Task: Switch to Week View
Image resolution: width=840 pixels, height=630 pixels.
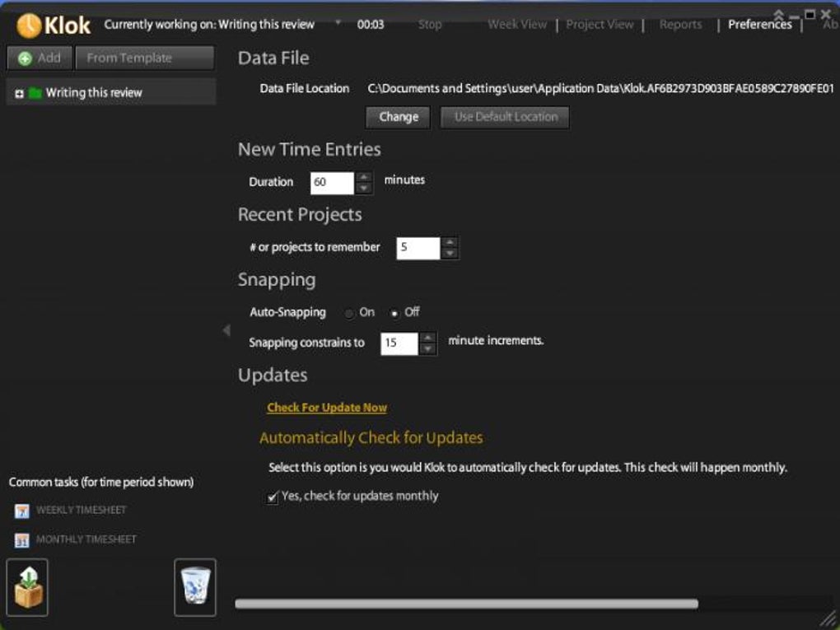Action: 517,25
